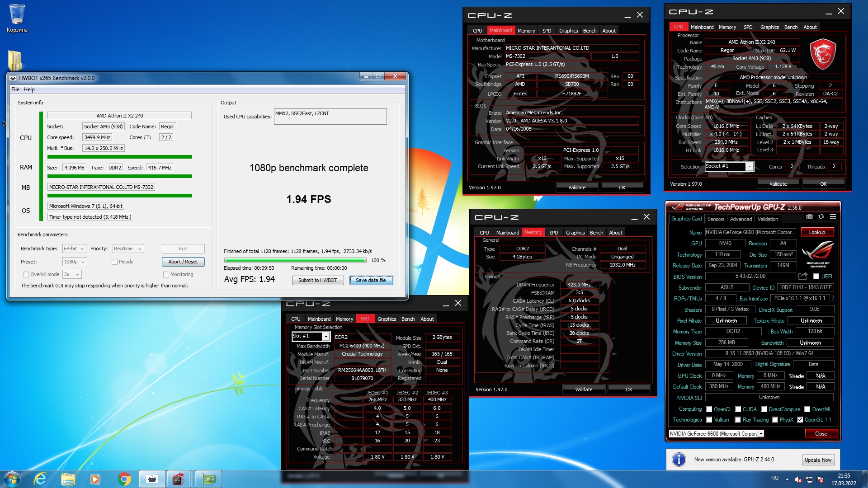Open the Slot #1 memory slot dropdown
Screen dimensions: 868x488
tap(311, 336)
